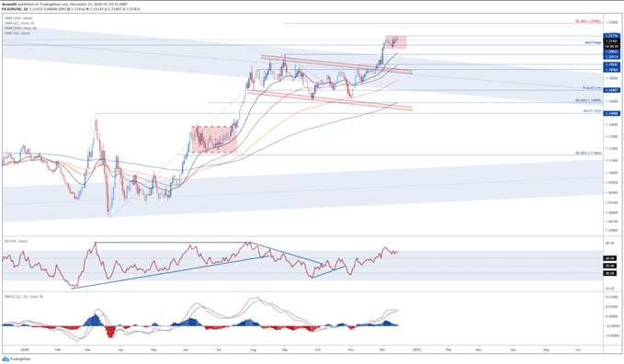Select the March High annotation label

tap(592, 110)
